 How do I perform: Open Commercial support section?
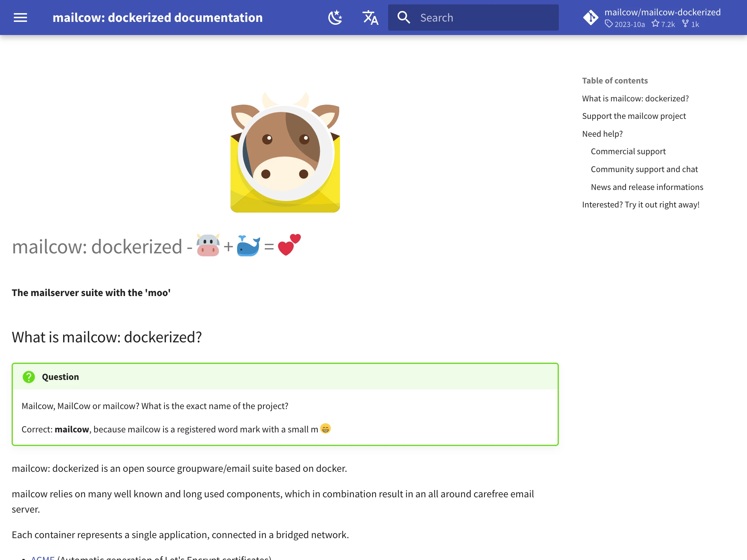pos(628,151)
